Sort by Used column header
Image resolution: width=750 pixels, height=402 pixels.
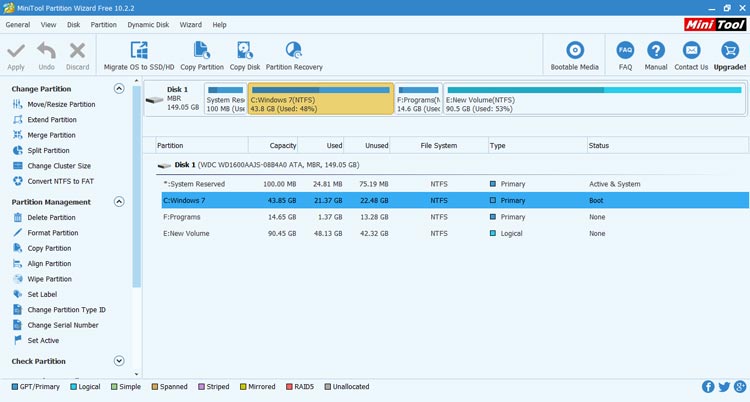point(320,145)
